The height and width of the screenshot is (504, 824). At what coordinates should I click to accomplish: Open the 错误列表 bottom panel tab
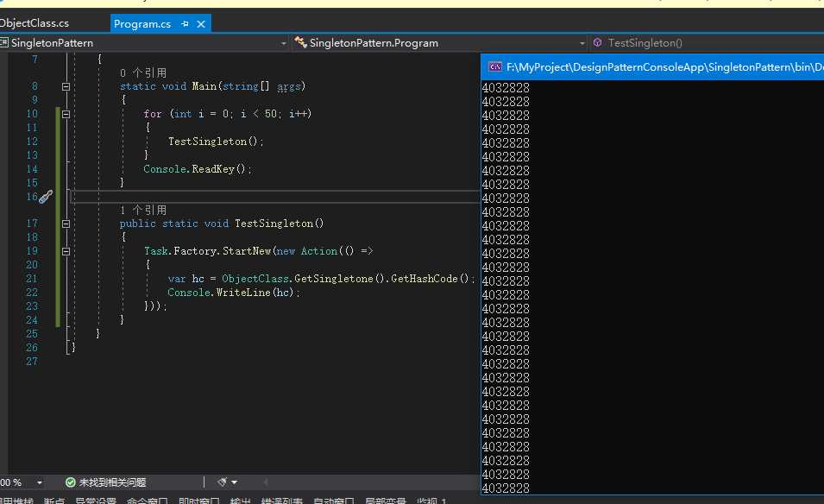coord(281,501)
